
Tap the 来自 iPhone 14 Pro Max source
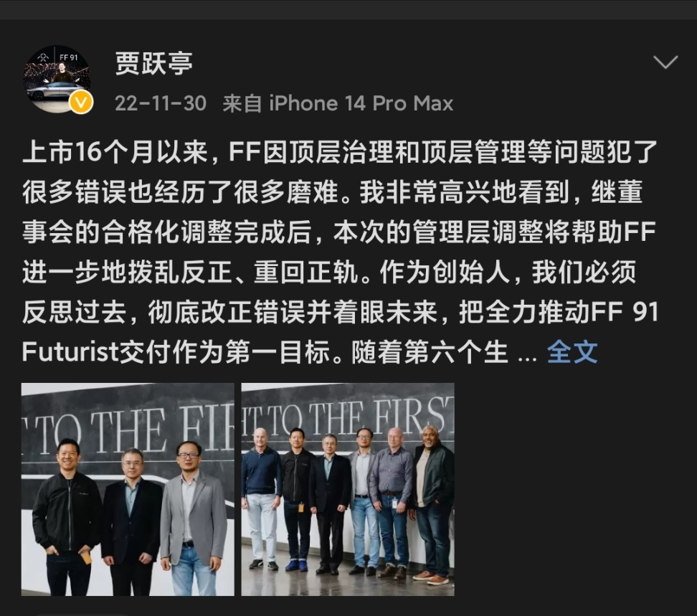[338, 103]
